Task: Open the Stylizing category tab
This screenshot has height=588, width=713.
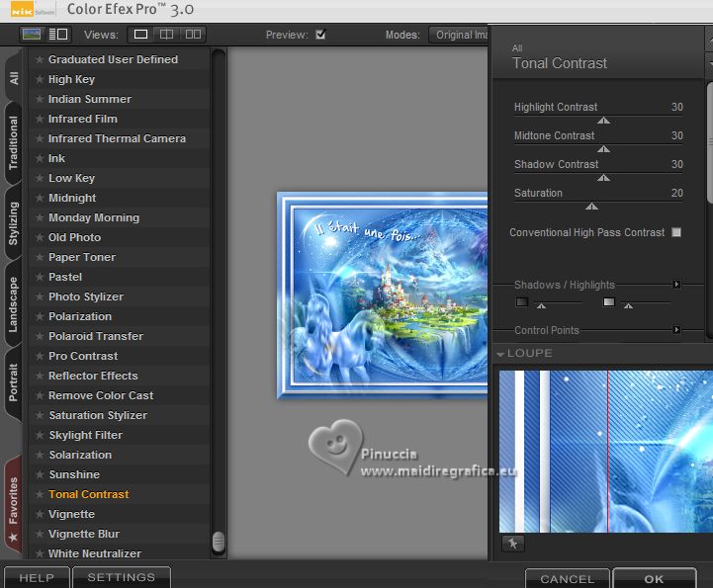Action: 14,223
